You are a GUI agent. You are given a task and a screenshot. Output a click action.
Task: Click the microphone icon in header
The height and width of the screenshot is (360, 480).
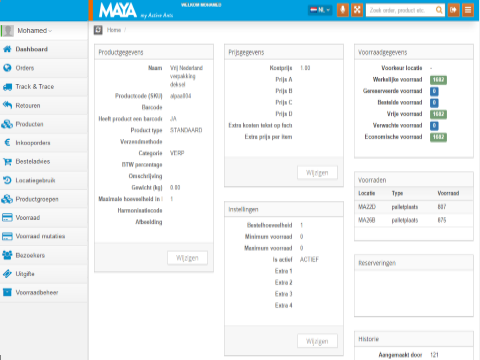coord(343,10)
